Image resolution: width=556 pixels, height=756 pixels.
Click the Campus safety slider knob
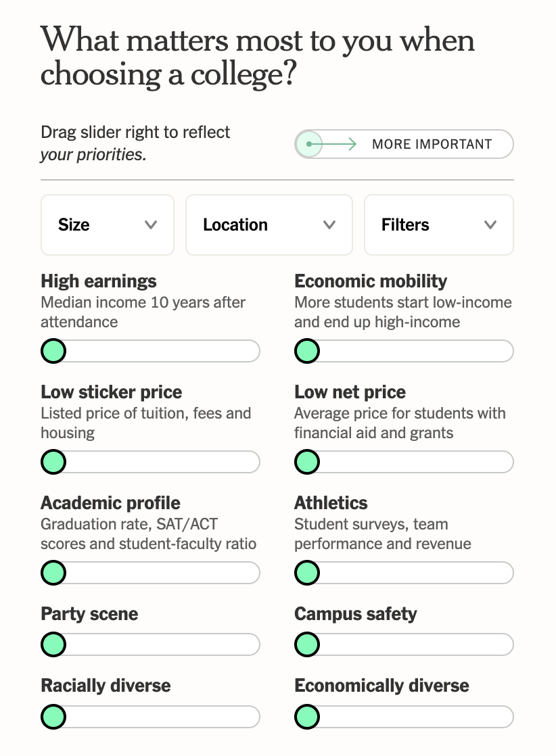307,644
